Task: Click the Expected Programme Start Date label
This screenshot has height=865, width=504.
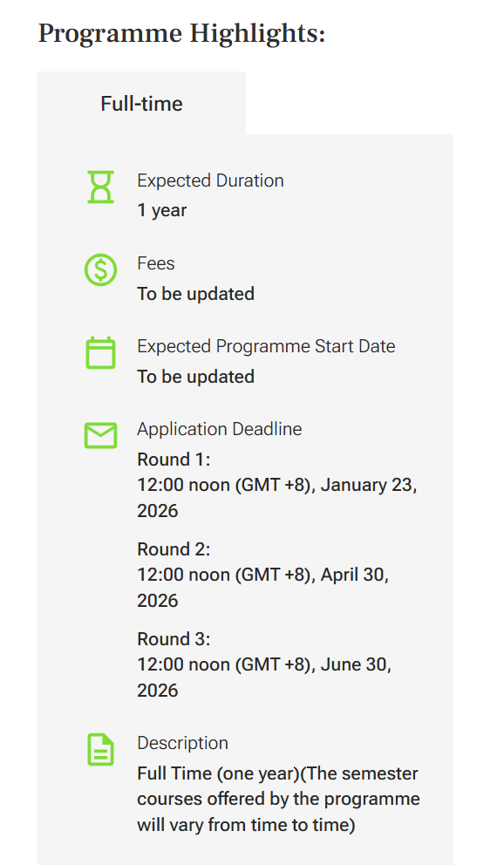Action: coord(266,346)
